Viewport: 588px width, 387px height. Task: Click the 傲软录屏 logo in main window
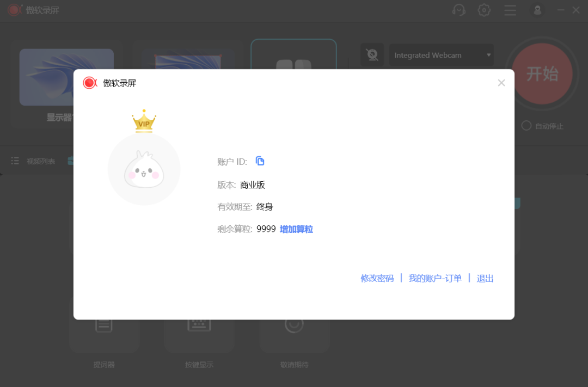pos(15,10)
